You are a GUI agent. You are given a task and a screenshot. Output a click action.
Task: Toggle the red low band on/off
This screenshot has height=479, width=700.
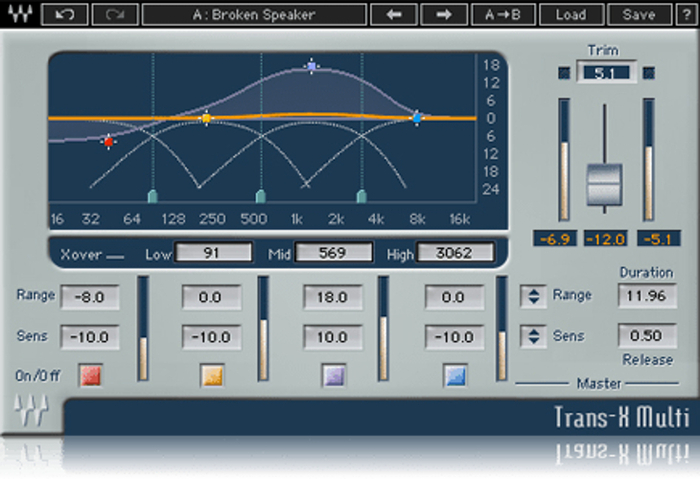(x=91, y=375)
